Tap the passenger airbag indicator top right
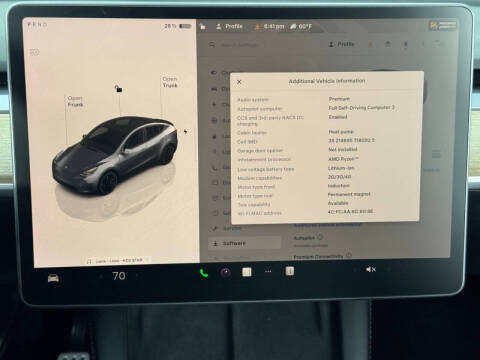The image size is (480, 360). tap(443, 25)
